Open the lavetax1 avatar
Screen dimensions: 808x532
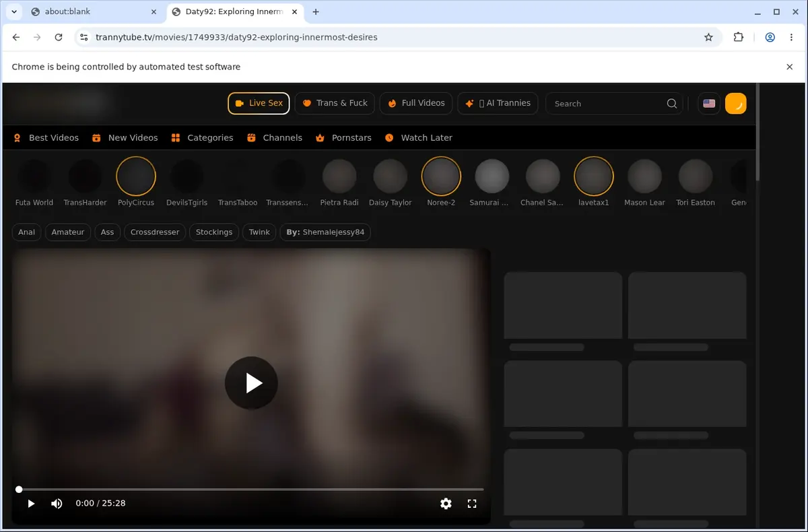click(594, 176)
